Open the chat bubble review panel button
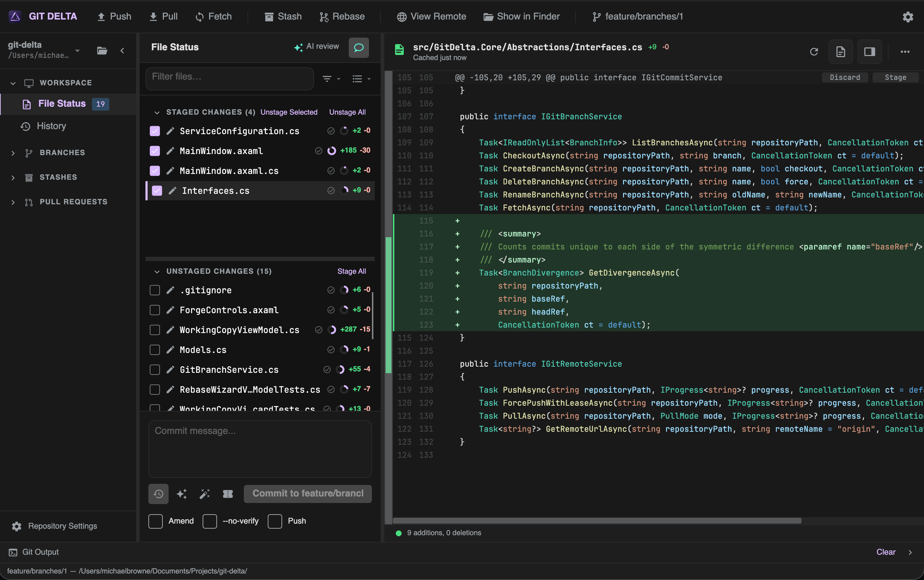This screenshot has width=924, height=580. click(359, 48)
